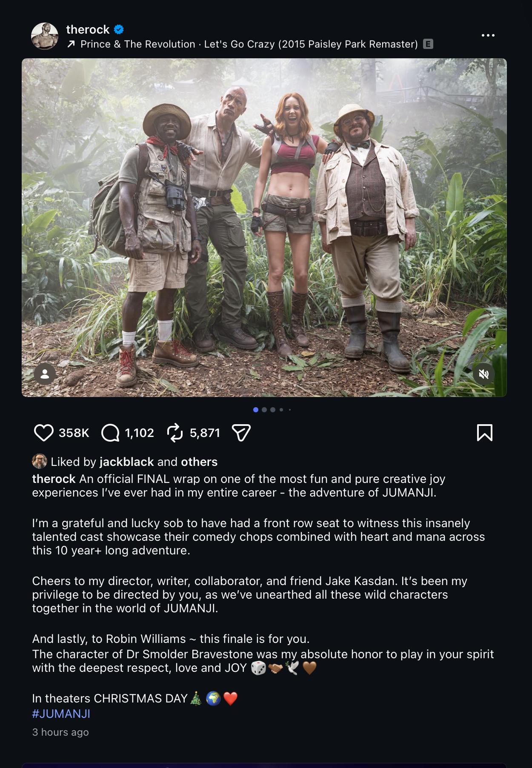The image size is (532, 768).
Task: Share post with paper plane icon
Action: tap(241, 433)
